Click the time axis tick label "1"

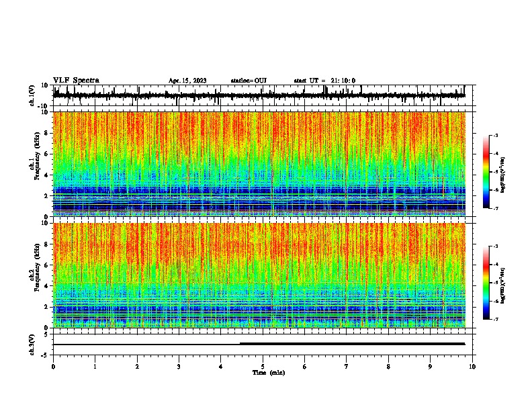[x=95, y=367]
